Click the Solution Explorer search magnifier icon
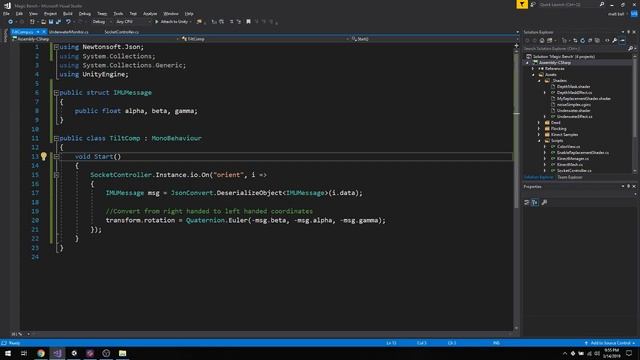The width and height of the screenshot is (640, 360). tap(630, 49)
